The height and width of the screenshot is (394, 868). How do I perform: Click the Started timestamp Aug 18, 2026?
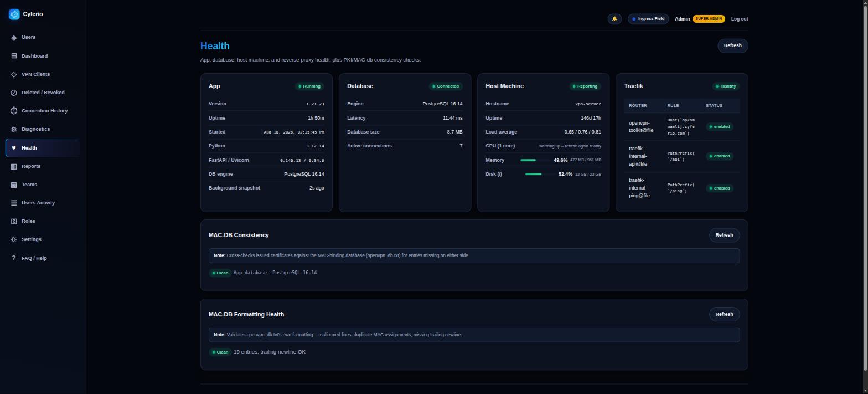pyautogui.click(x=294, y=132)
